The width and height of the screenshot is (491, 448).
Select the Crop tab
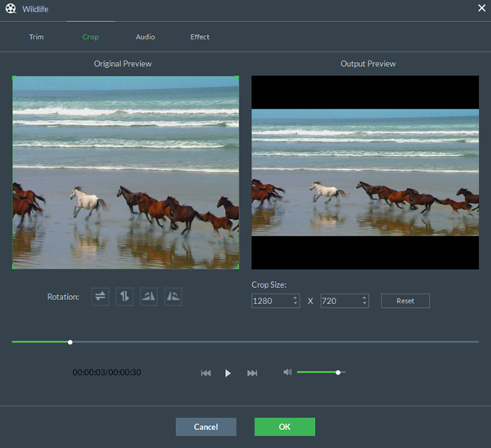(90, 37)
